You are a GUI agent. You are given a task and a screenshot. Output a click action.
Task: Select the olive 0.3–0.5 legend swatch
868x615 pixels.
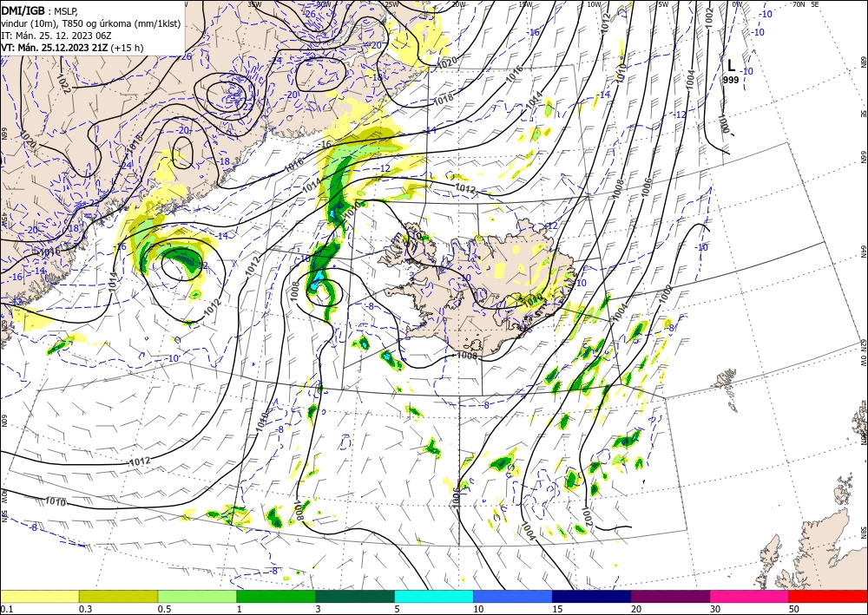tap(118, 596)
